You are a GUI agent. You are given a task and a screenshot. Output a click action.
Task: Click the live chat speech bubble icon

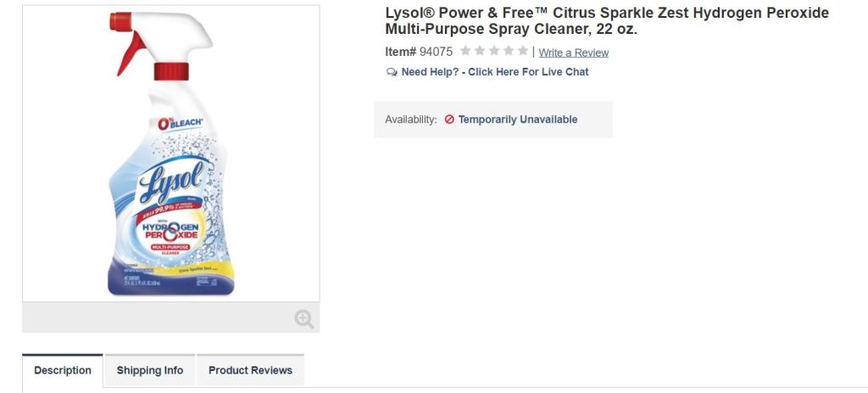pyautogui.click(x=392, y=72)
